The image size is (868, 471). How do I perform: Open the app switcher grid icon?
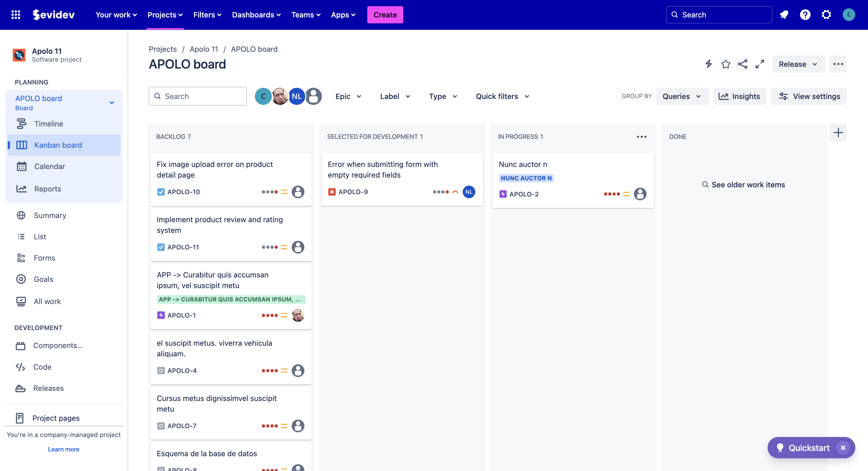pyautogui.click(x=16, y=14)
